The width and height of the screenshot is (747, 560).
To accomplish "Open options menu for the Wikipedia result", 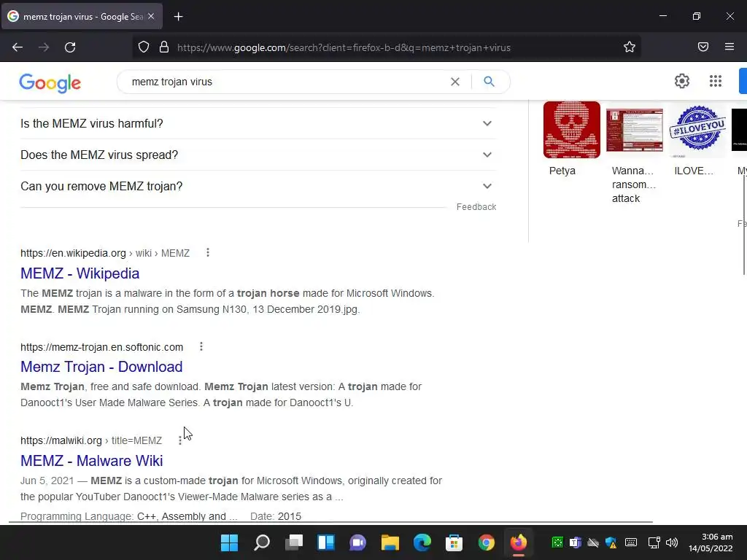I will pos(208,252).
